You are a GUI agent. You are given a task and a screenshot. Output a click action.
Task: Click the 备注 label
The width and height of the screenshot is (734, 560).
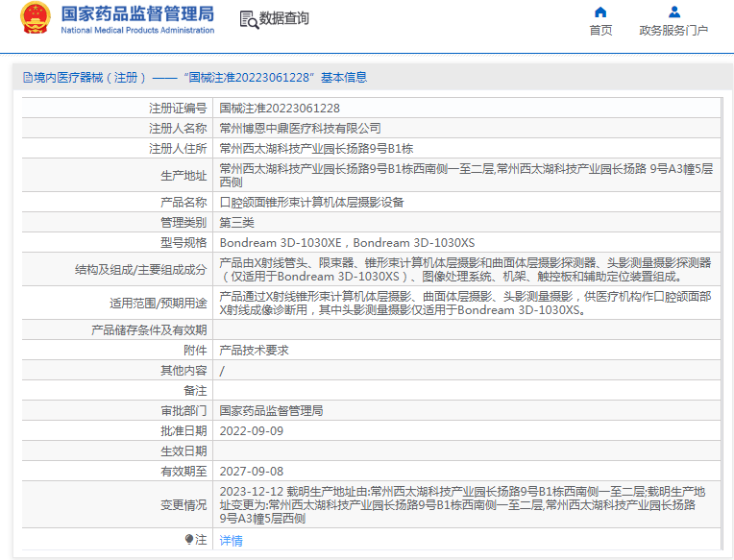(195, 391)
